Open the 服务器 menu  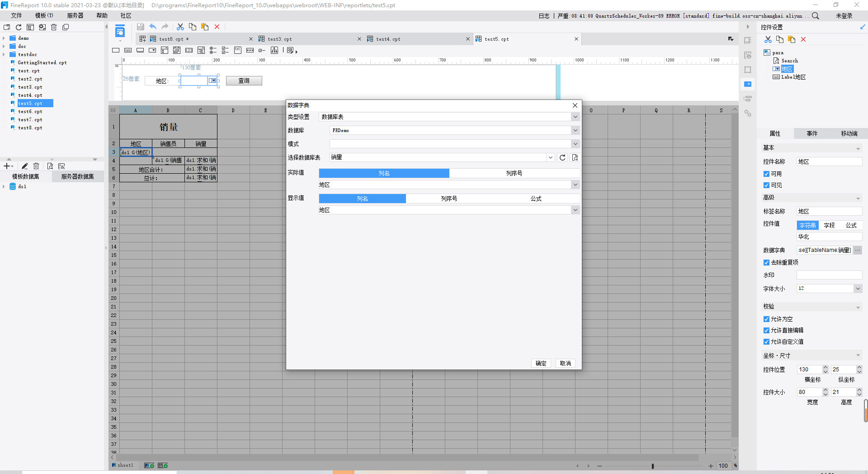click(75, 15)
